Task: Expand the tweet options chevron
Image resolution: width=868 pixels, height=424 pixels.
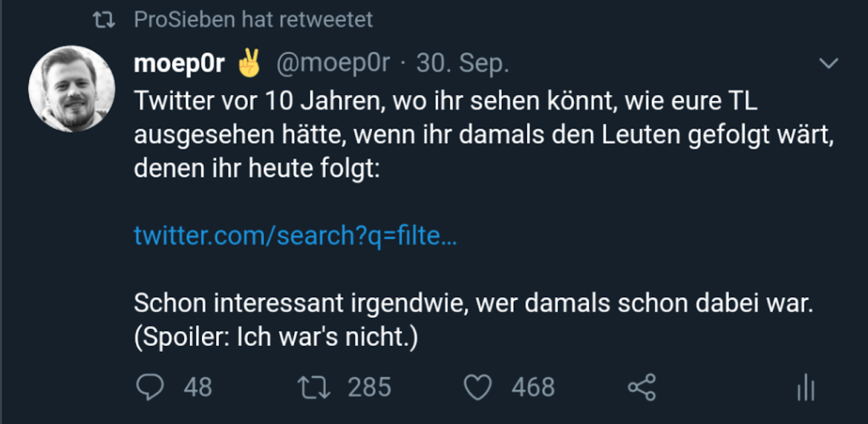Action: point(829,63)
